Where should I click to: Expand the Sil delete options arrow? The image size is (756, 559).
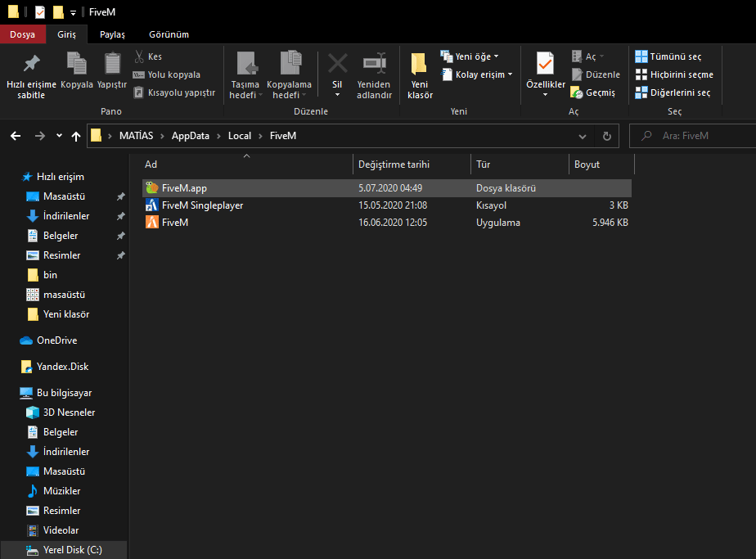337,95
